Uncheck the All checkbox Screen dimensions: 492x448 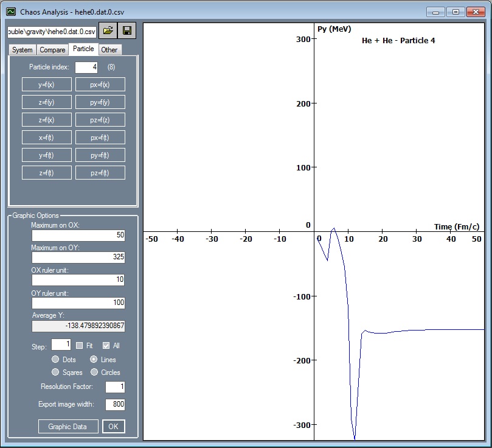tap(105, 345)
